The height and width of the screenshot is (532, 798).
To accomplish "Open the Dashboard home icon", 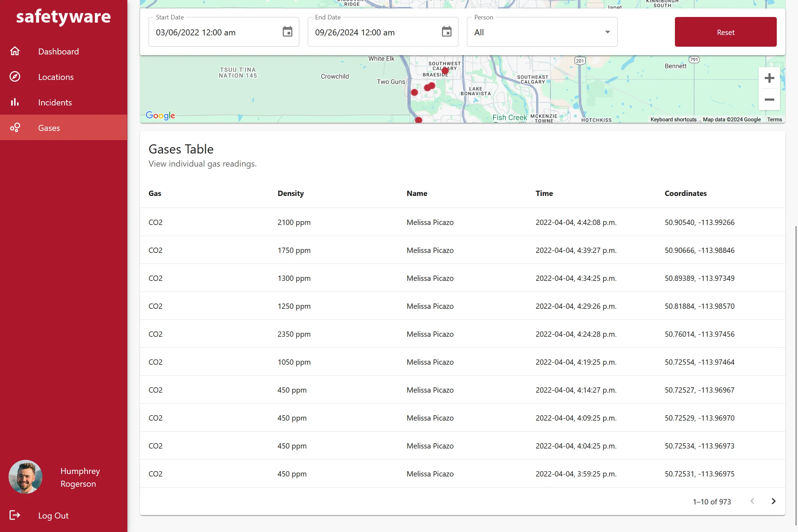I will (x=15, y=51).
